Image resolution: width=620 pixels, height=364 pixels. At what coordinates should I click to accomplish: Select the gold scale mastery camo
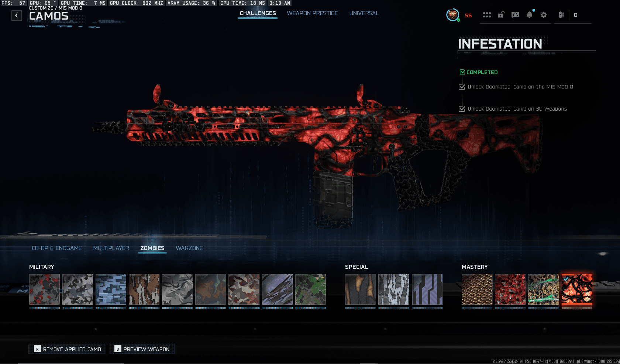coord(477,289)
